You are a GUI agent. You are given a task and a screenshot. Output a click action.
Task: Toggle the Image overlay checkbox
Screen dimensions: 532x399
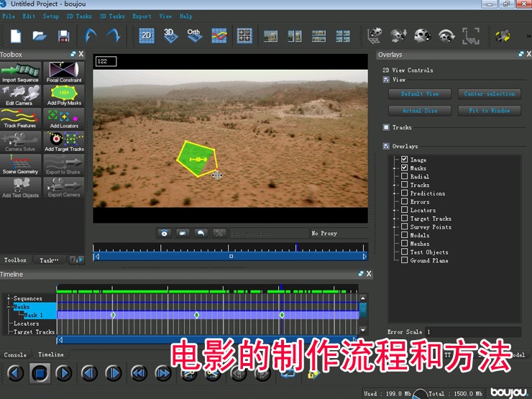(405, 160)
